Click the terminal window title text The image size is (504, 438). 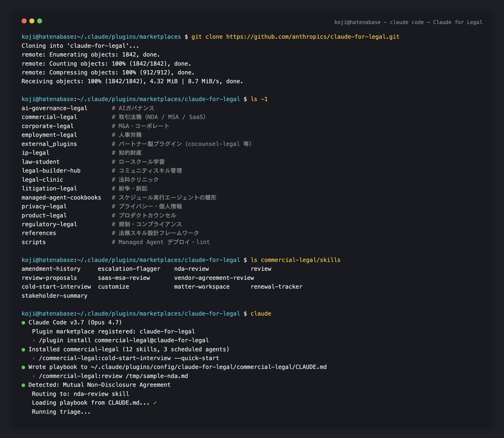coord(408,22)
